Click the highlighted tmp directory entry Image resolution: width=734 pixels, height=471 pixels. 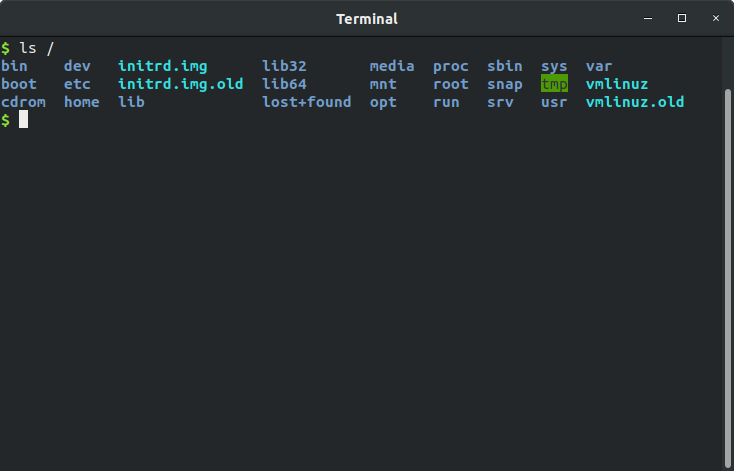click(554, 84)
